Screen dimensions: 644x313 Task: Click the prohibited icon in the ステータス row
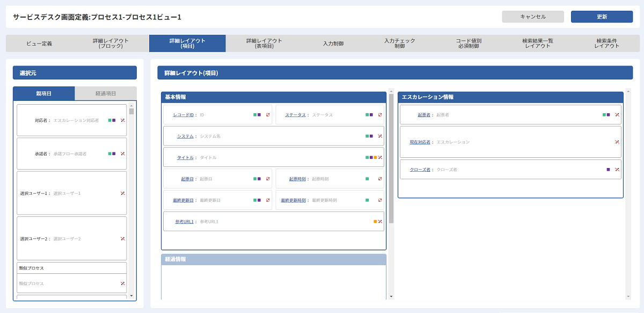coord(380,115)
